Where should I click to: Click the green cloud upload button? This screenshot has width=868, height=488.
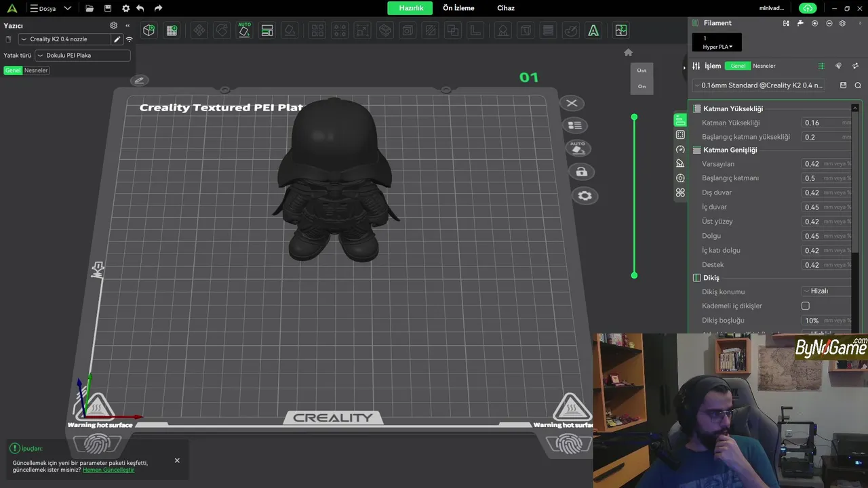tap(807, 8)
